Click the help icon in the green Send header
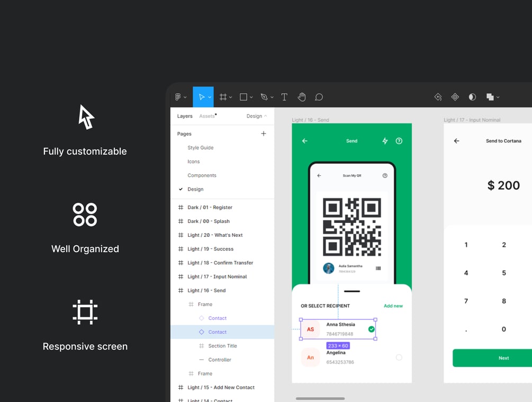This screenshot has height=402, width=532. (x=399, y=141)
